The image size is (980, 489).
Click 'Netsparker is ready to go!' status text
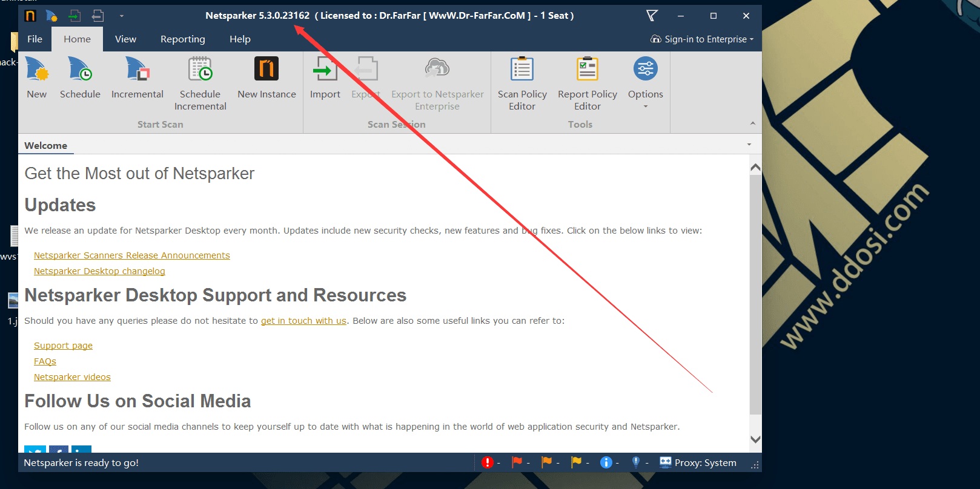(81, 462)
